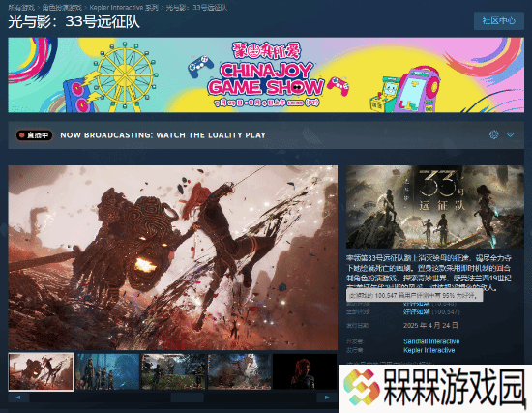This screenshot has width=532, height=413.
Task: Select the fifth dark portrait thumbnail
Action: pyautogui.click(x=305, y=372)
